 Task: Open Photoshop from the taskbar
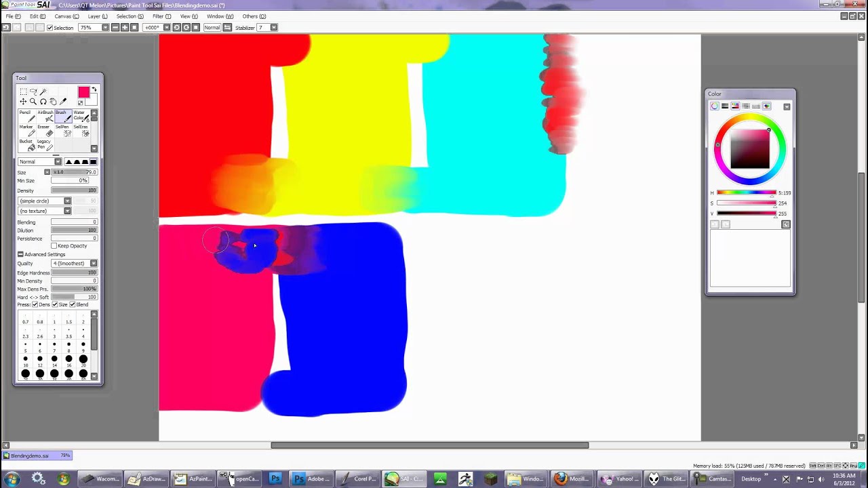click(x=275, y=479)
